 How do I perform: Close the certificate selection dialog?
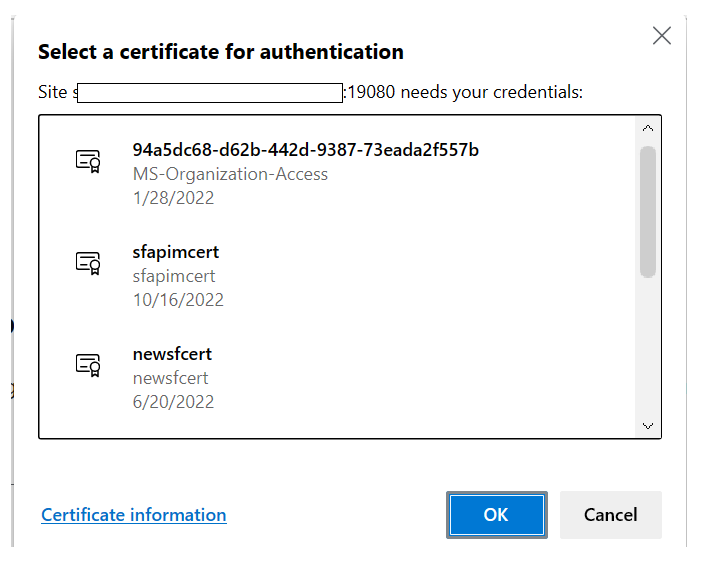[x=661, y=36]
